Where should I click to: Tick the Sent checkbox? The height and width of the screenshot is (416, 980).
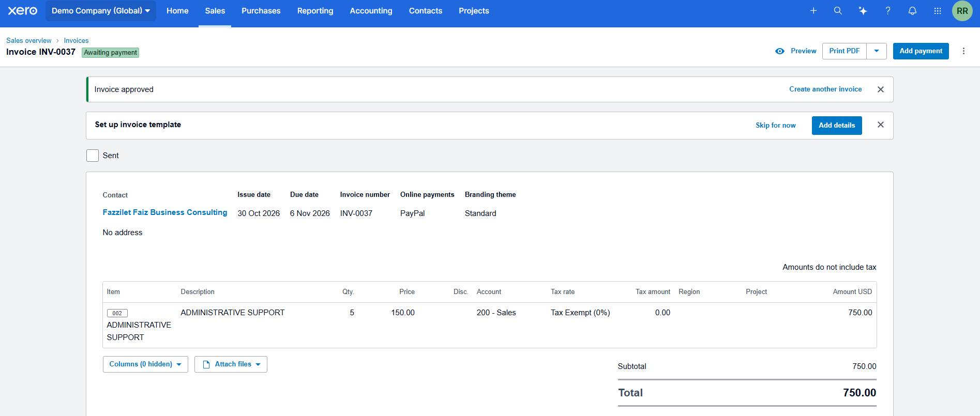pos(93,156)
